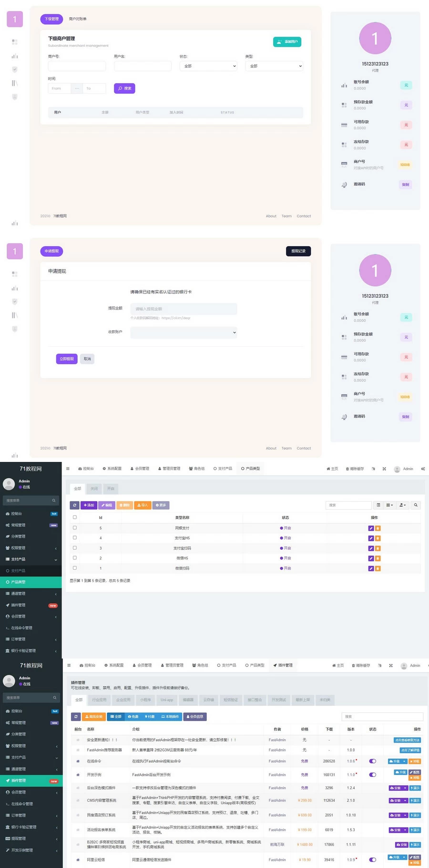Click the hamburger menu icon above plugin management
The height and width of the screenshot is (868, 429).
coord(69,665)
